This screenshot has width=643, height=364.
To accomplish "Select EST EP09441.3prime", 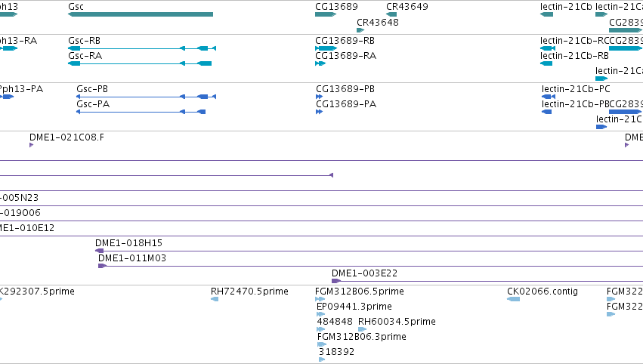I will 320,314.
